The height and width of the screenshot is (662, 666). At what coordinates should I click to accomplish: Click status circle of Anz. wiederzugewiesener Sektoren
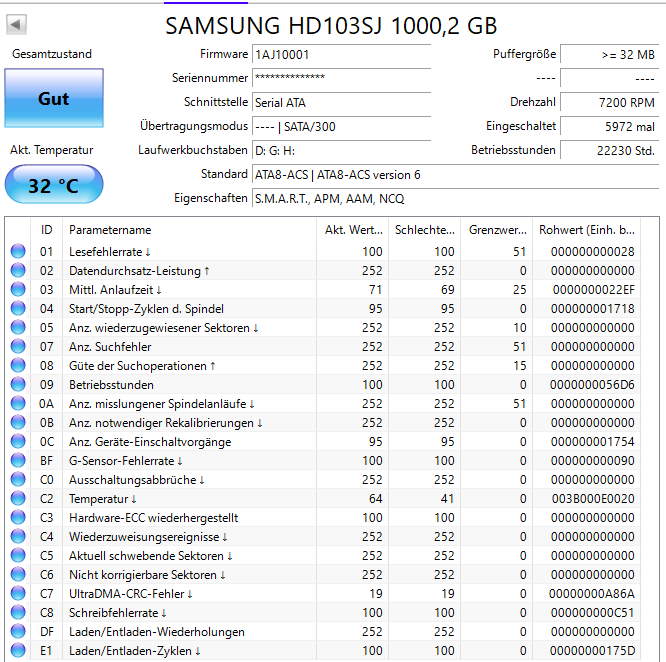point(18,327)
